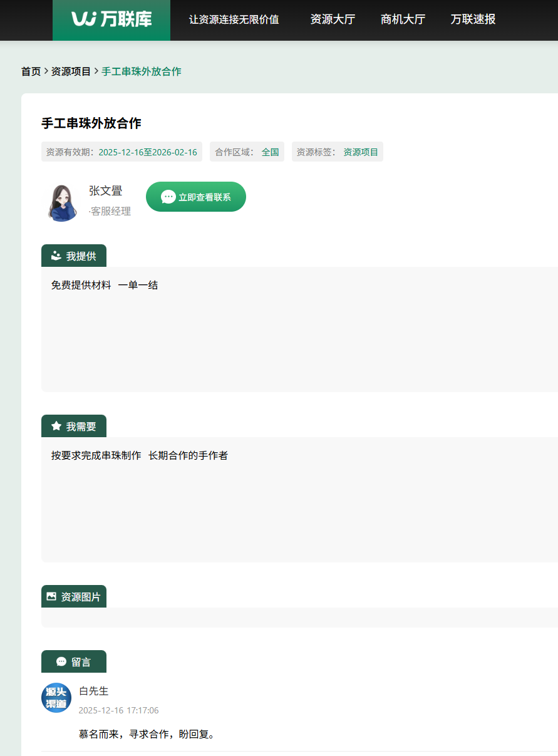Go to 万联速报 in top navigation
The width and height of the screenshot is (558, 756).
pos(473,19)
